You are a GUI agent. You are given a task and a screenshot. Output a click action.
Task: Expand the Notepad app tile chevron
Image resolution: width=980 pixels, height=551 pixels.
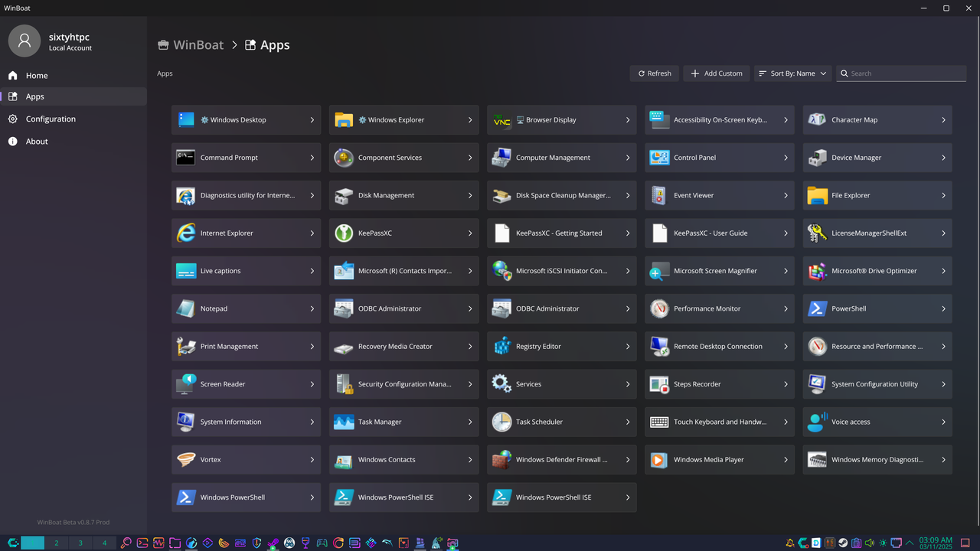point(312,308)
